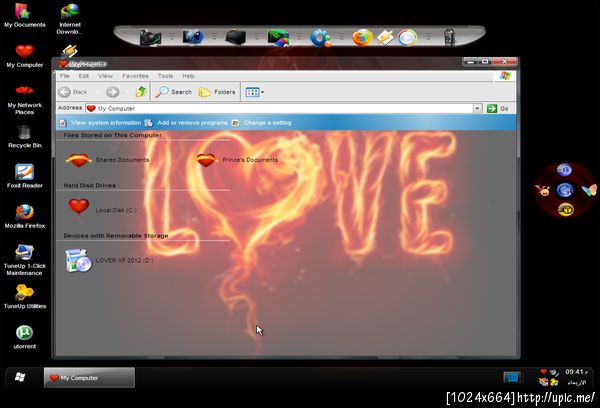The height and width of the screenshot is (408, 600).
Task: Click Hard Disk Drives group heading
Action: (90, 185)
